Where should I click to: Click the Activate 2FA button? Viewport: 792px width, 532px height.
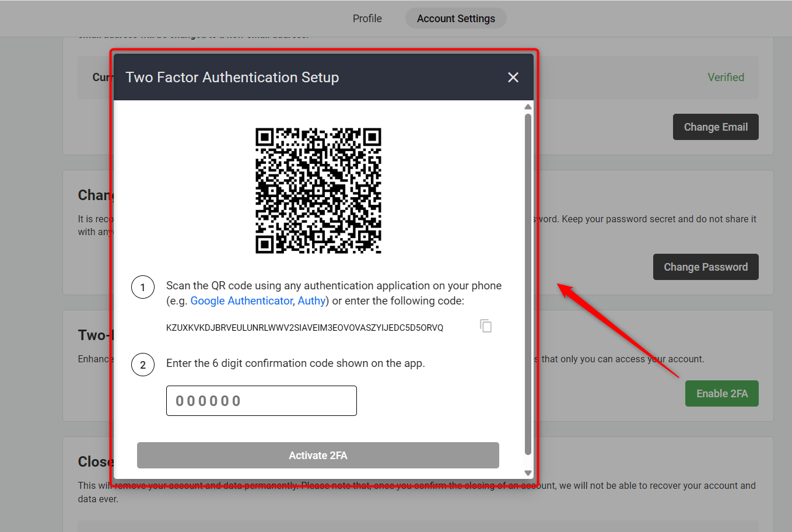[x=318, y=455]
